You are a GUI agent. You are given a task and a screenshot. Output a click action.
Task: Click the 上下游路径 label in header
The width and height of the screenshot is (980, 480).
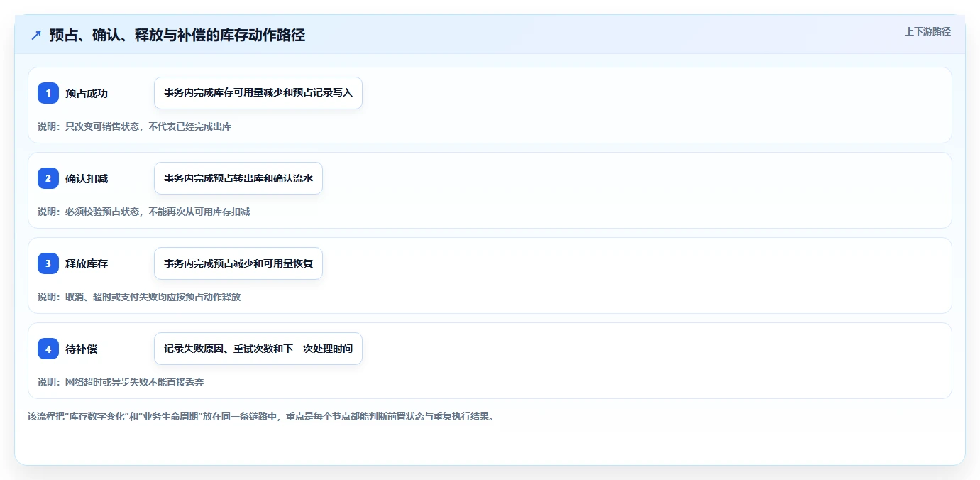[927, 31]
